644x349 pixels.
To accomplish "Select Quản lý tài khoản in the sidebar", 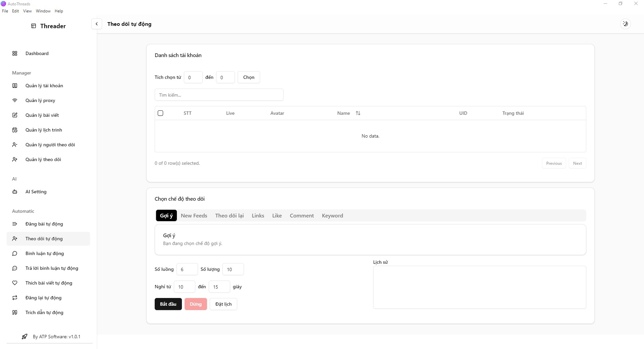I will coord(44,86).
